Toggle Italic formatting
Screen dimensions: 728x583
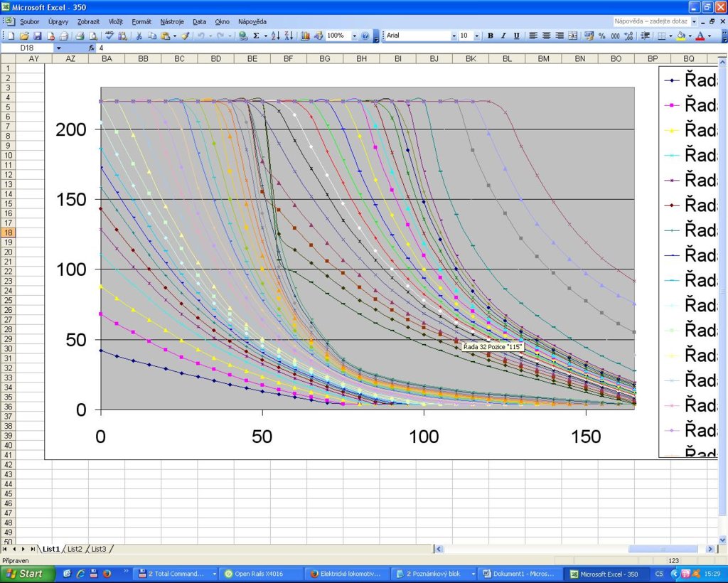coord(503,36)
